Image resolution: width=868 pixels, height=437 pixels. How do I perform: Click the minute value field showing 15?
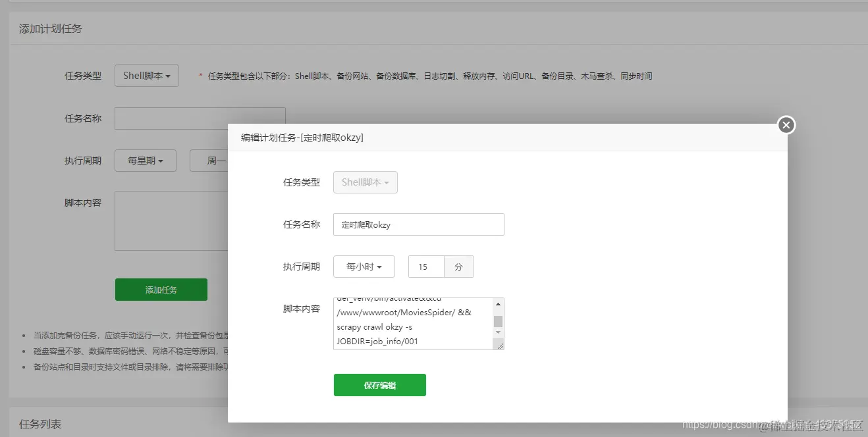pos(425,267)
